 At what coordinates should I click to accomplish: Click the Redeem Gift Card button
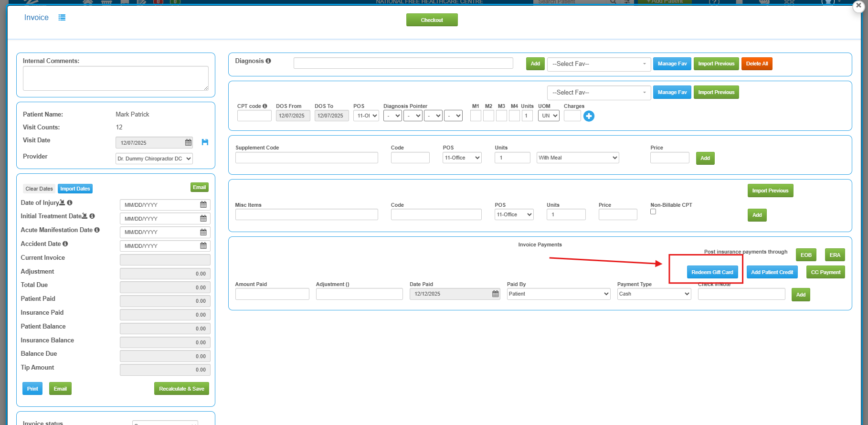(x=712, y=272)
